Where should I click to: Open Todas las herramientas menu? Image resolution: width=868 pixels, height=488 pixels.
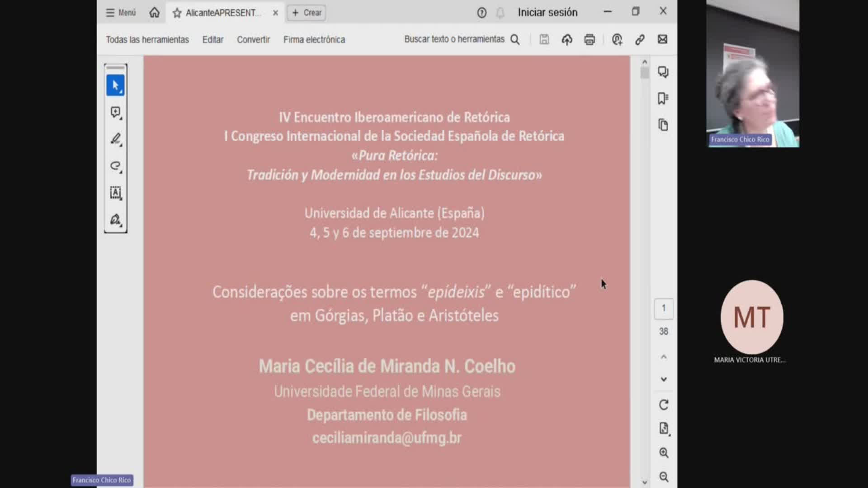(x=147, y=40)
